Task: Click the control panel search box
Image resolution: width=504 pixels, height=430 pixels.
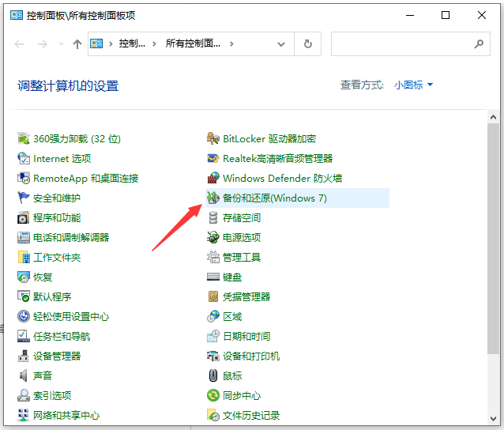Action: pos(411,43)
